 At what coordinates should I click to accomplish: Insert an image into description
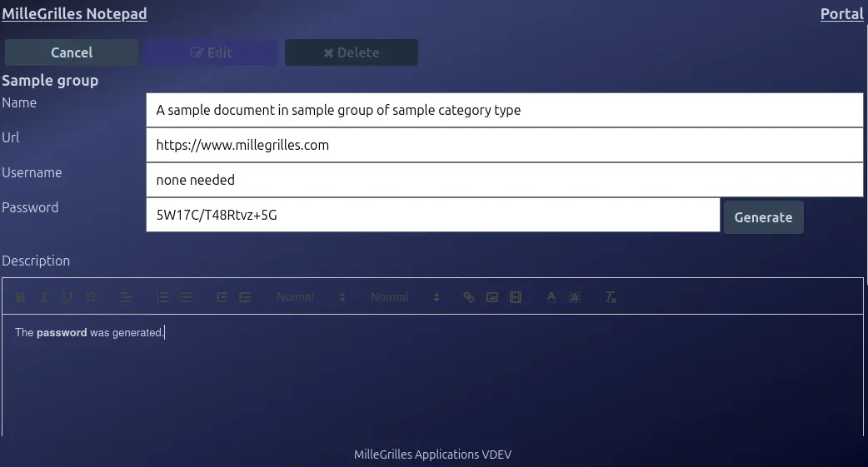pos(492,297)
